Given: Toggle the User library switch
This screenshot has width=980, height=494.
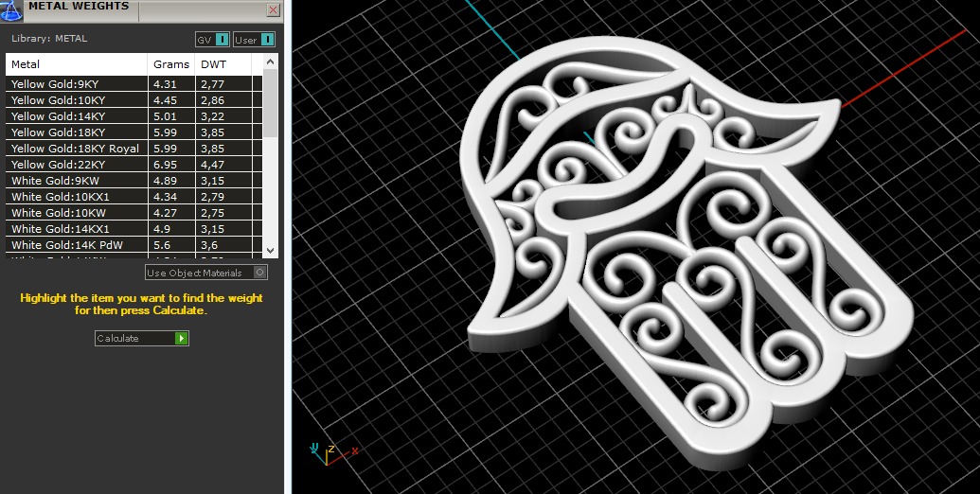Looking at the screenshot, I should point(255,40).
